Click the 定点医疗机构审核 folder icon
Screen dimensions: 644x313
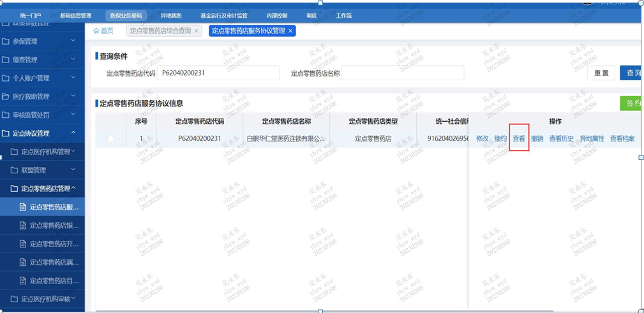14,299
